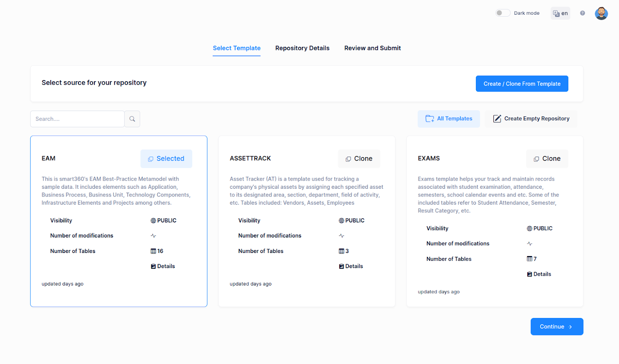This screenshot has width=619, height=364.
Task: Open Details link on the EAM card
Action: pos(163,266)
